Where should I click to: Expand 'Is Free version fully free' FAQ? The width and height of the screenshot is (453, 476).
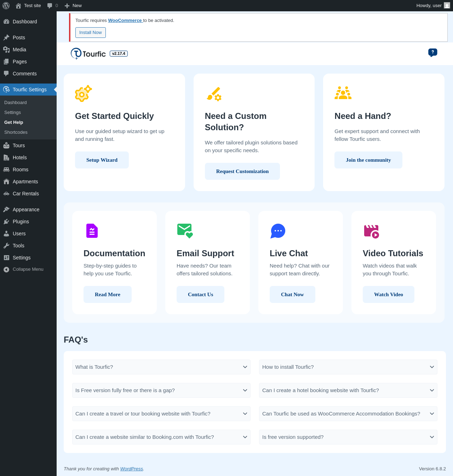coord(161,390)
